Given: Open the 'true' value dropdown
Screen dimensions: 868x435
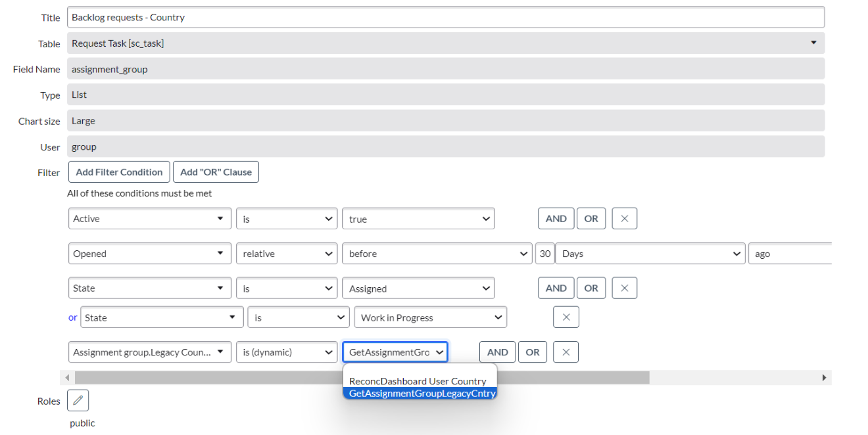Looking at the screenshot, I should [418, 219].
